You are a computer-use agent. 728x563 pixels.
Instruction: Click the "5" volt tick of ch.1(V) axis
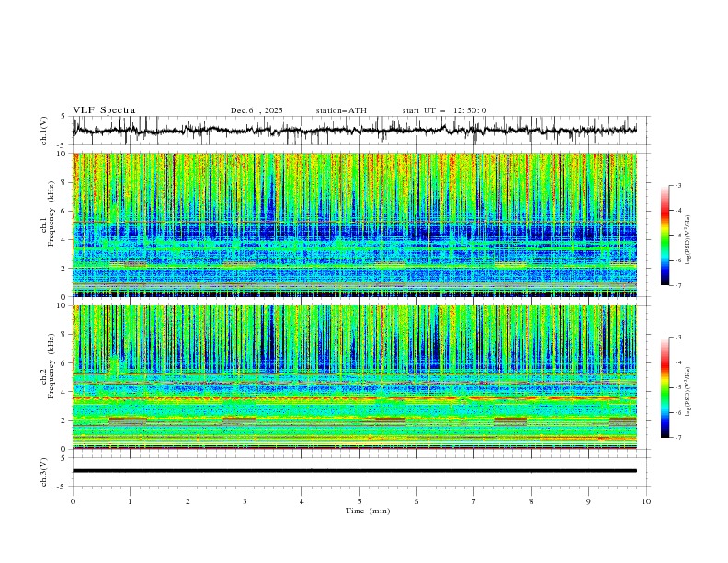[x=63, y=117]
